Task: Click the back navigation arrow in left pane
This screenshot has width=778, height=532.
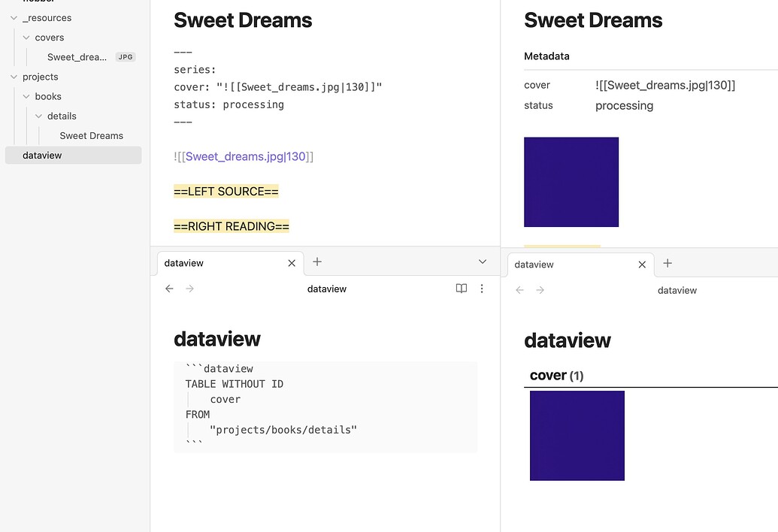Action: click(x=169, y=289)
